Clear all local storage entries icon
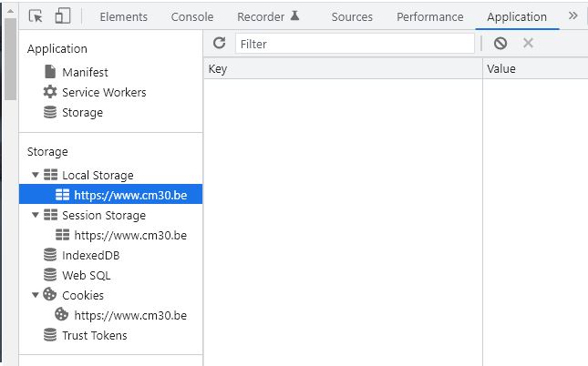This screenshot has width=588, height=366. point(500,44)
